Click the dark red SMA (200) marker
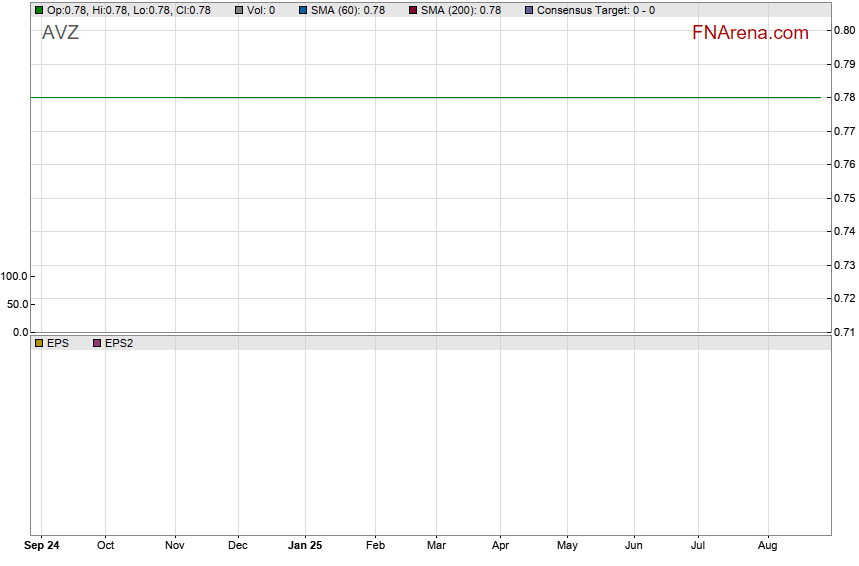The width and height of the screenshot is (859, 566). [x=413, y=10]
